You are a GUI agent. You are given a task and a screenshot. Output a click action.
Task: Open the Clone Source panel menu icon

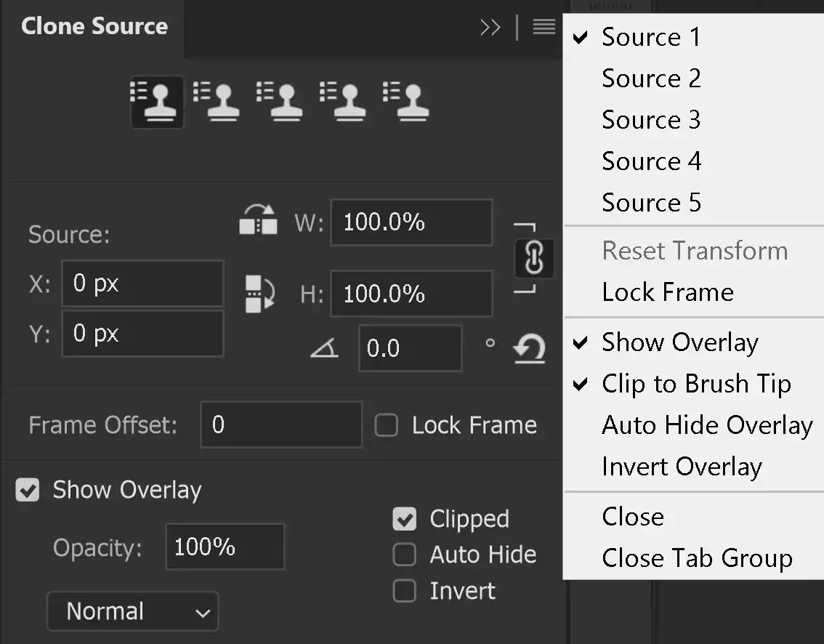coord(544,27)
